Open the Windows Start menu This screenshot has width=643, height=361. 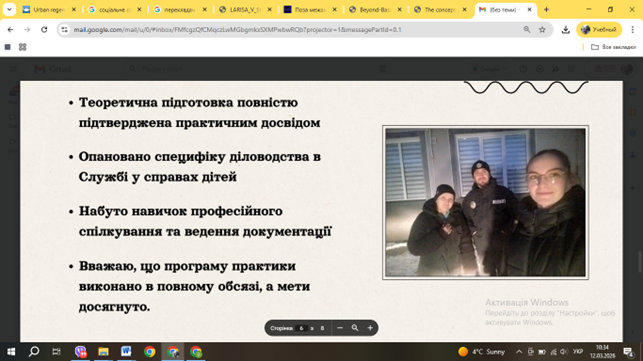[11, 352]
